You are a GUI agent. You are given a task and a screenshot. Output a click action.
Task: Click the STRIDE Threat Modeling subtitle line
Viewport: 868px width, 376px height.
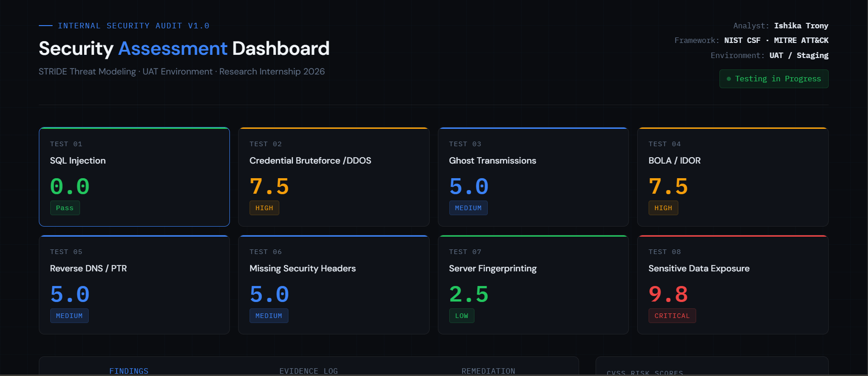pyautogui.click(x=182, y=72)
